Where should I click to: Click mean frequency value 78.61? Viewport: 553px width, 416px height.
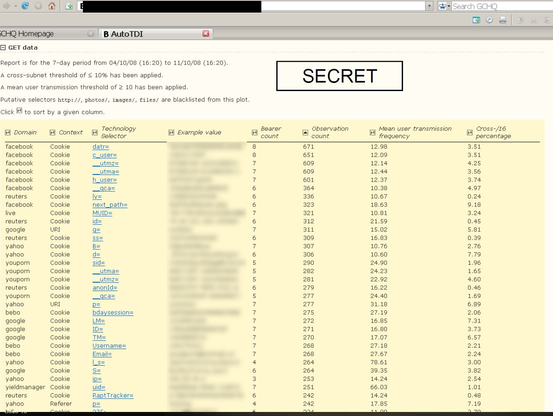tap(379, 362)
